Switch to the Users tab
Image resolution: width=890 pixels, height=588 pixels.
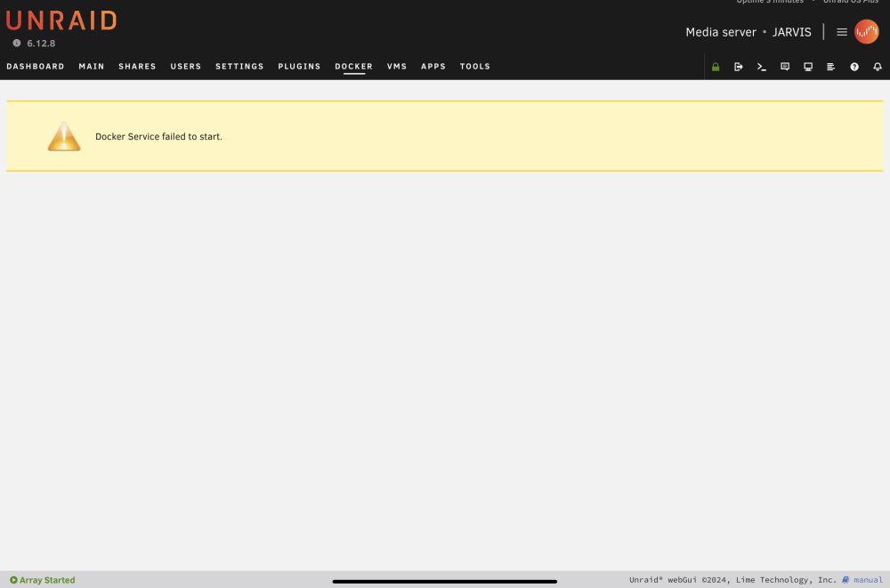(x=186, y=67)
